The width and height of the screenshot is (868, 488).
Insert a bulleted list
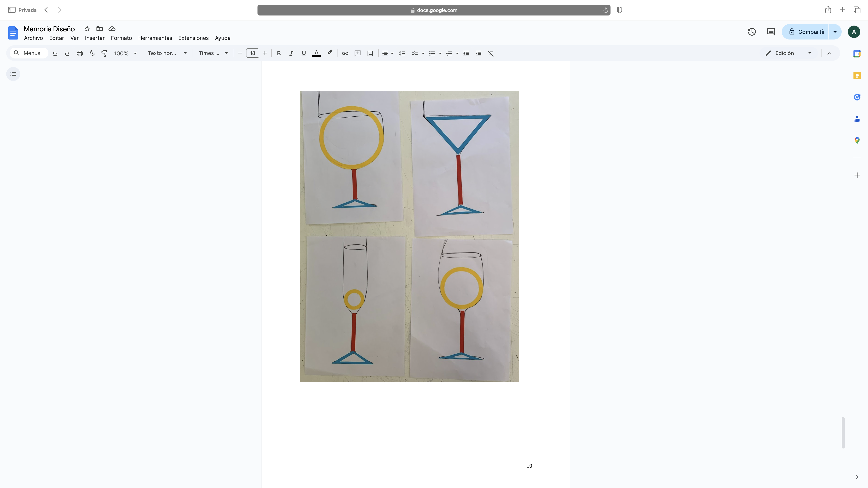click(x=432, y=53)
